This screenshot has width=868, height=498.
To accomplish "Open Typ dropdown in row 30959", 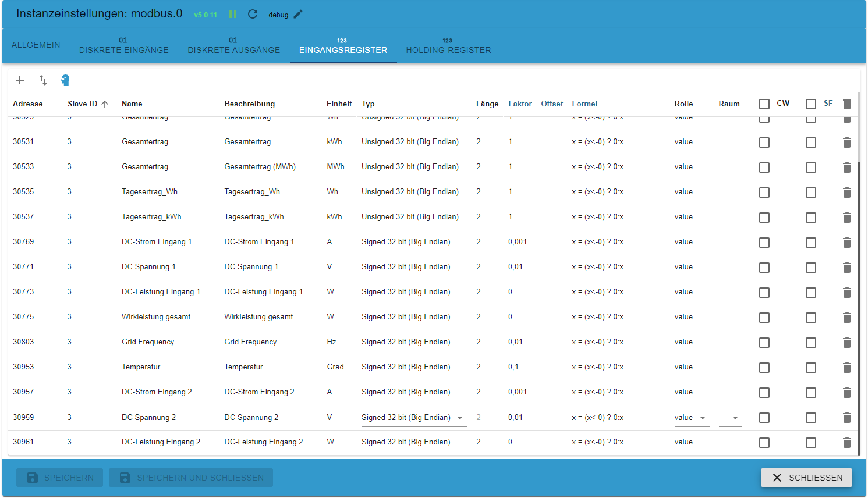I will click(414, 418).
